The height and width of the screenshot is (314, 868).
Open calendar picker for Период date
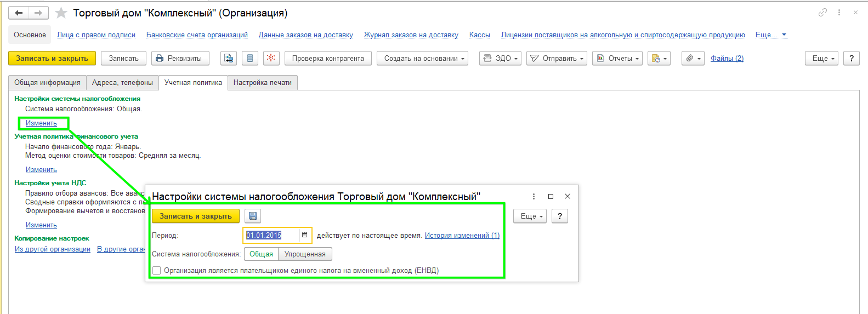tap(305, 235)
